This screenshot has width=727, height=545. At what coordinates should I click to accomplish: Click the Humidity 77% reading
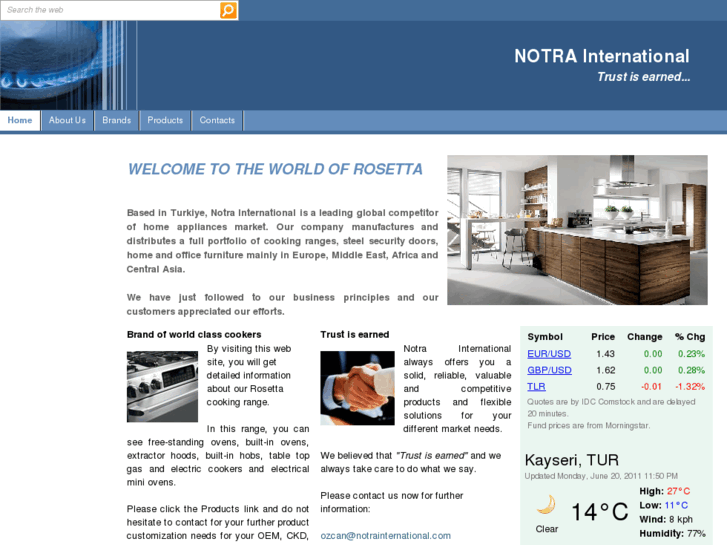(x=672, y=533)
